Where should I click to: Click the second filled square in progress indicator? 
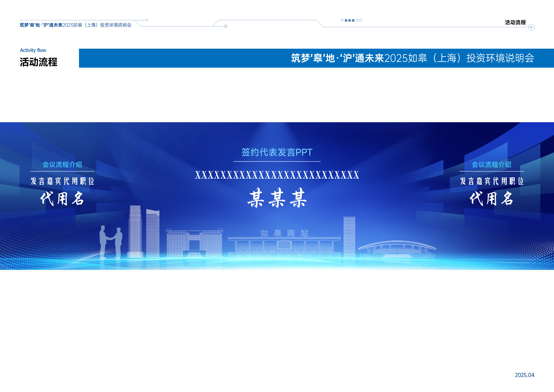point(350,20)
